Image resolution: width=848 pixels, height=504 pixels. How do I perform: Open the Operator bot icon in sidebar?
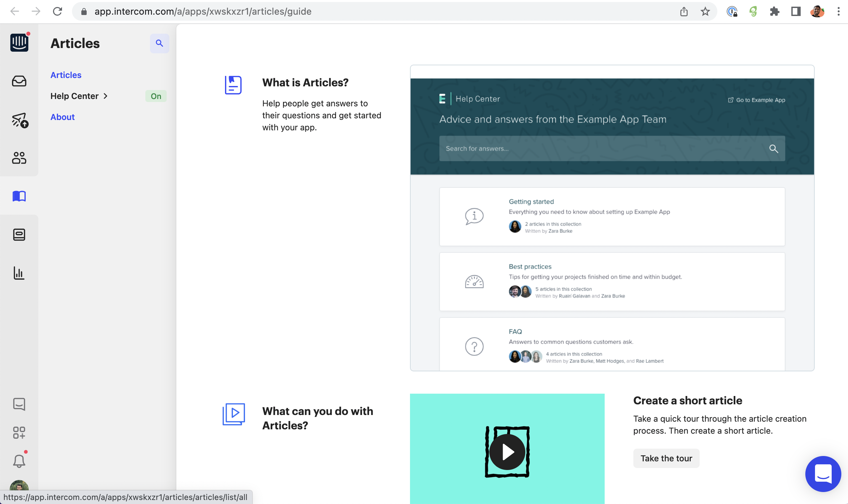pyautogui.click(x=19, y=235)
